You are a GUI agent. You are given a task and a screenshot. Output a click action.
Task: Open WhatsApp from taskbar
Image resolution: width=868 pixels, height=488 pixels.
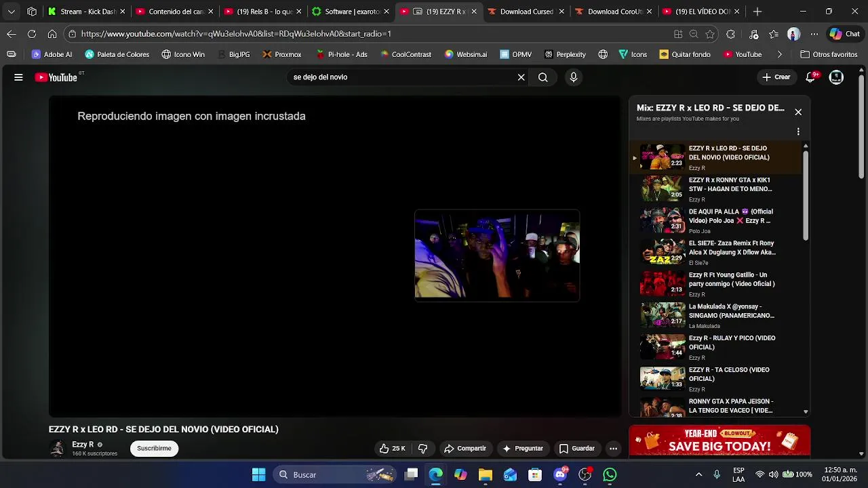pos(610,474)
